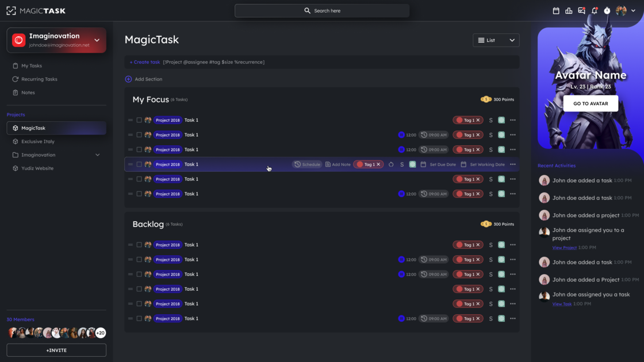Open the analytics bar chart icon
The height and width of the screenshot is (362, 644).
[x=569, y=10]
